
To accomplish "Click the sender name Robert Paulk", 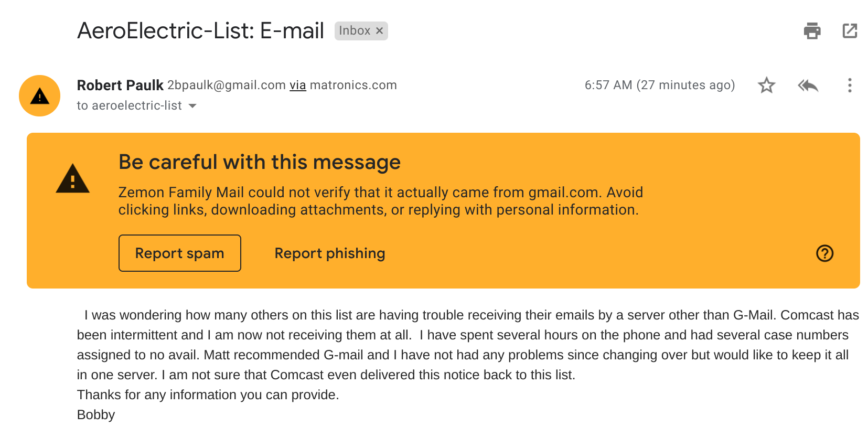I will (x=120, y=85).
